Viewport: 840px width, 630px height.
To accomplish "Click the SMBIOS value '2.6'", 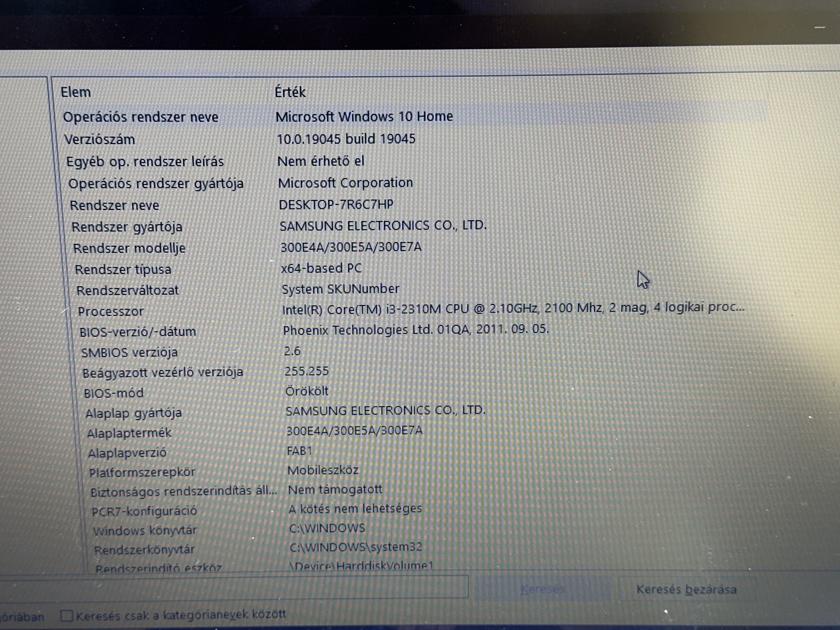I will coord(292,351).
